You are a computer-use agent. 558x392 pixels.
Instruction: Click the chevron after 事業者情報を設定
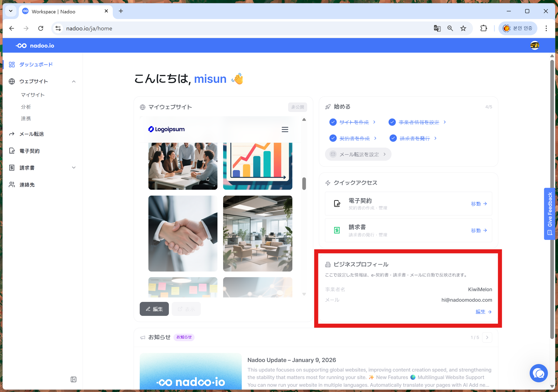tap(444, 122)
